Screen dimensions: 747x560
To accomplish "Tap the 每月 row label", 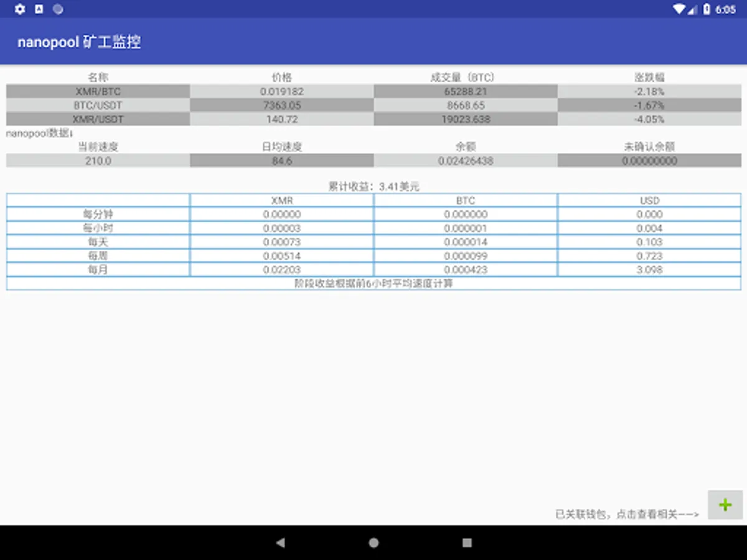I will coord(98,269).
